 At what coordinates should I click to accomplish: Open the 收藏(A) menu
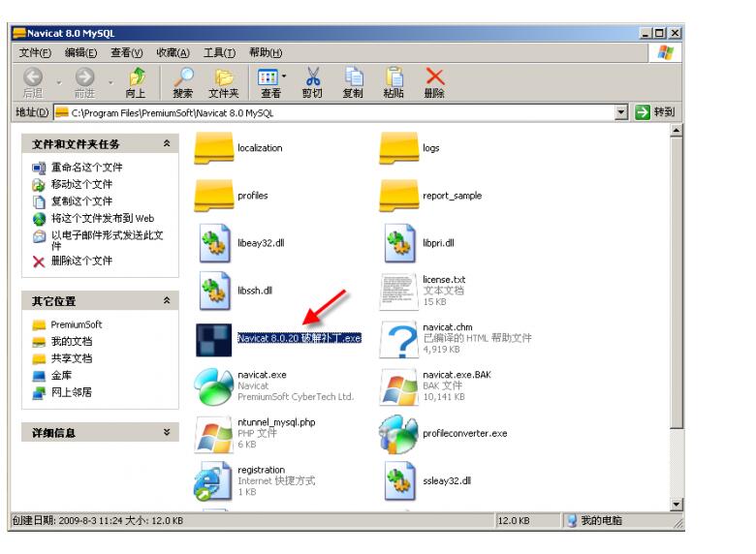click(x=173, y=52)
